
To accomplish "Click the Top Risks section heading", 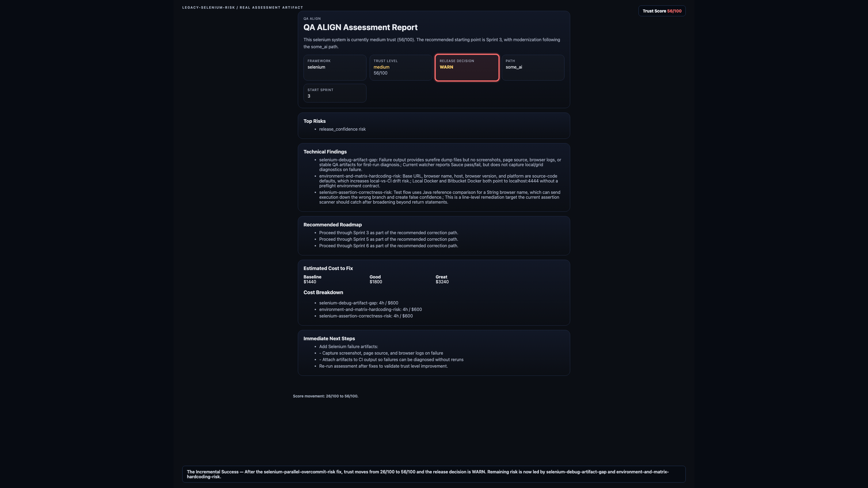I will (x=315, y=121).
